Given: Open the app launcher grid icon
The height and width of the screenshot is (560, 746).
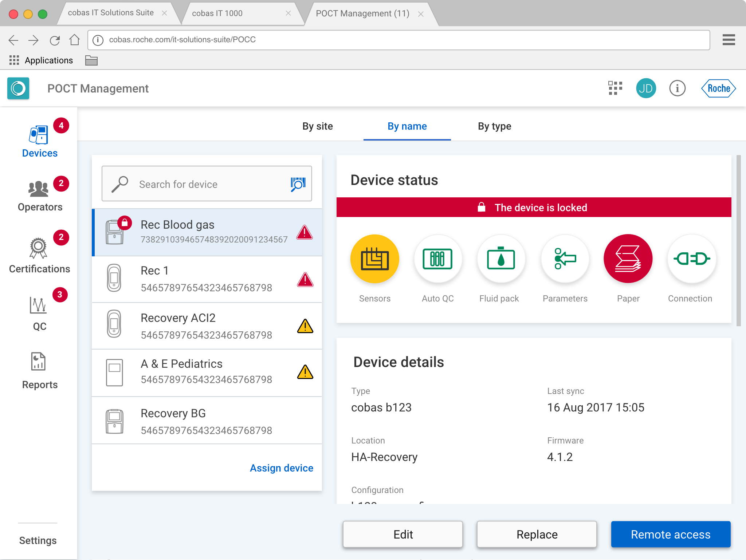Looking at the screenshot, I should (615, 88).
